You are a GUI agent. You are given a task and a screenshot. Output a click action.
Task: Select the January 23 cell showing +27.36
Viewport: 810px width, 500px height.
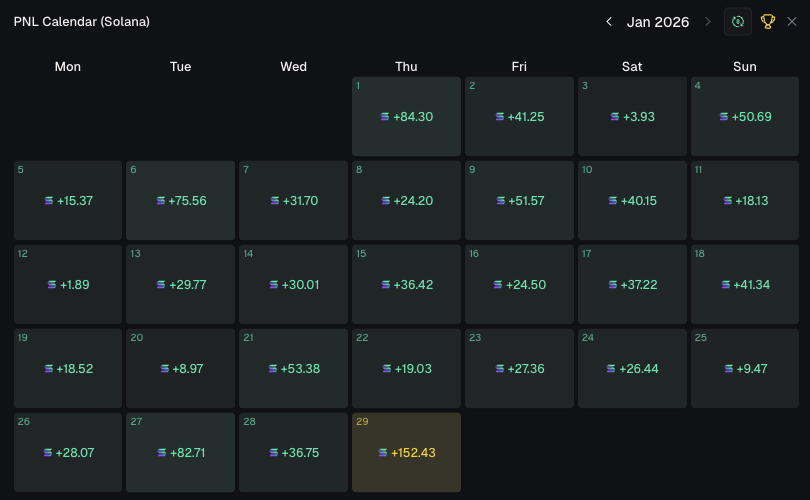519,368
